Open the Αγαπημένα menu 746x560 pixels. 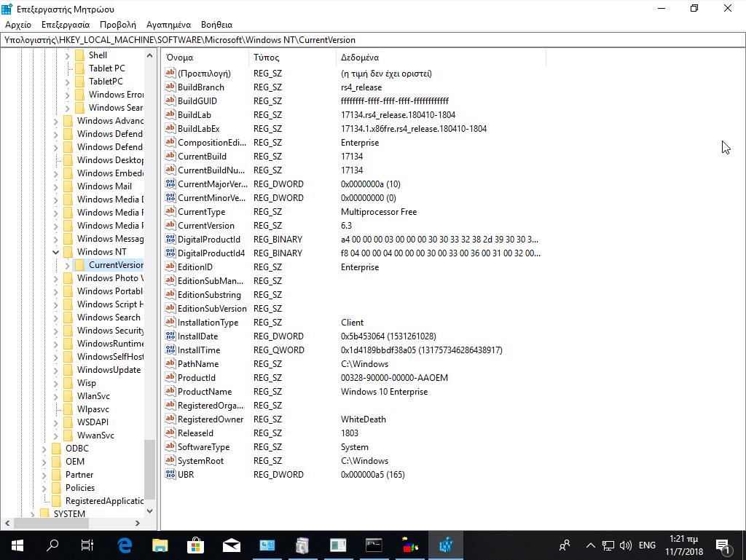[168, 25]
